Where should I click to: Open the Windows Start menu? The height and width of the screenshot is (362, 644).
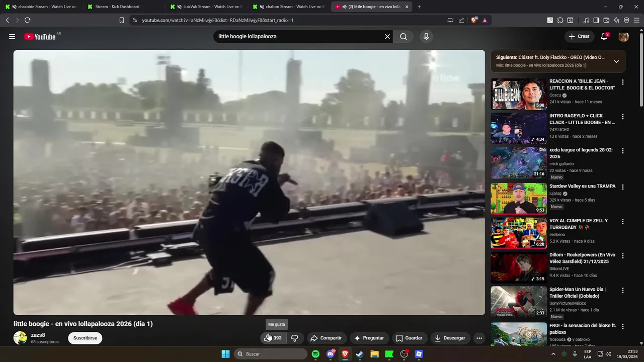(x=225, y=354)
